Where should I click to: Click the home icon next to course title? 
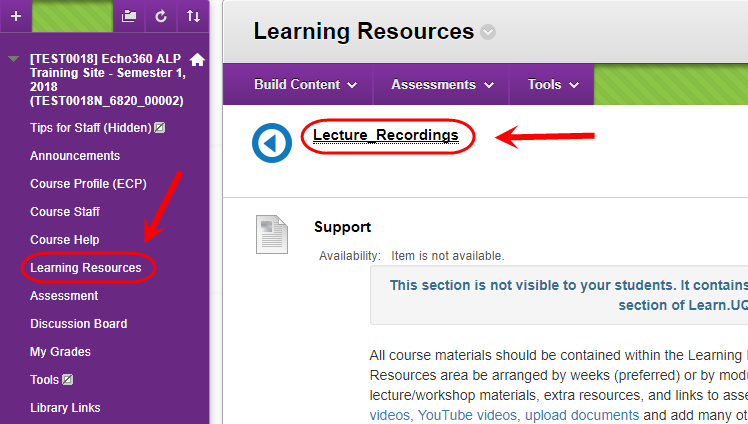(197, 60)
